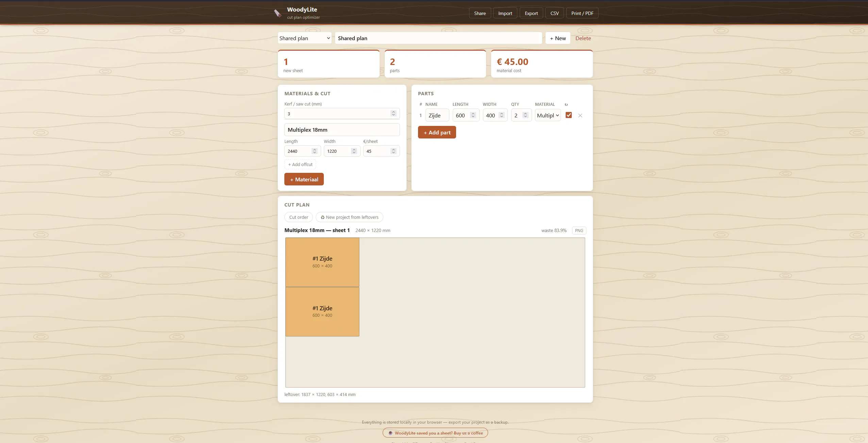The width and height of the screenshot is (868, 443).
Task: Use the part length 600 stepper
Action: [x=473, y=115]
